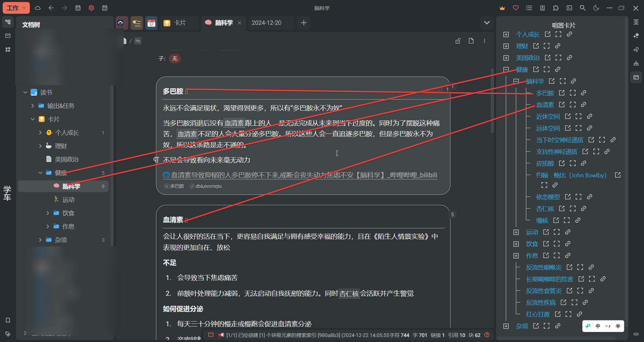Click the focus brackets icon beside 杏仁核
644x342 pixels.
click(573, 209)
